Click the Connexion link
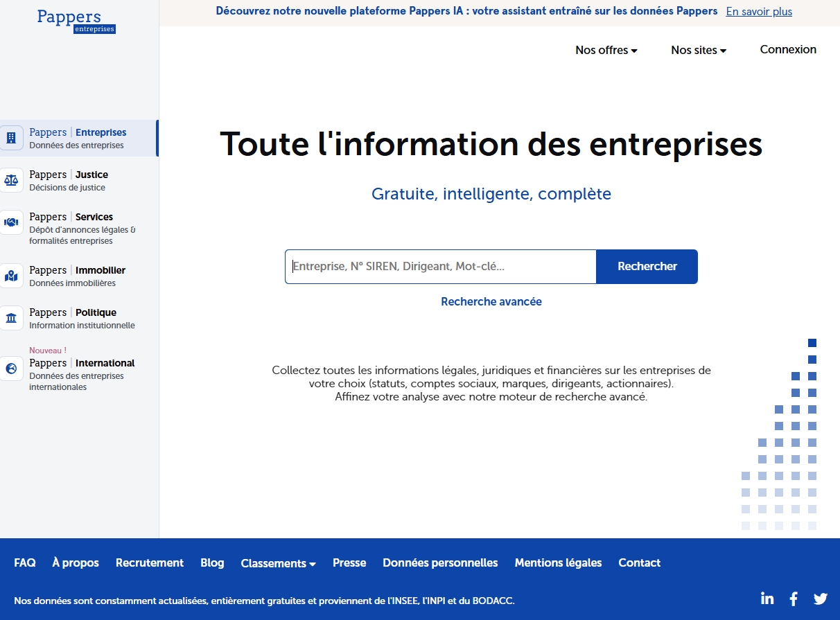Viewport: 840px width, 620px height. tap(788, 49)
